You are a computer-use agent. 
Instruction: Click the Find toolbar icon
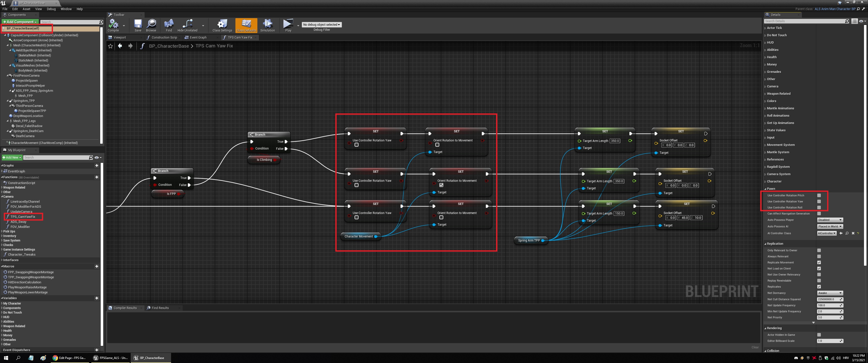pyautogui.click(x=169, y=24)
